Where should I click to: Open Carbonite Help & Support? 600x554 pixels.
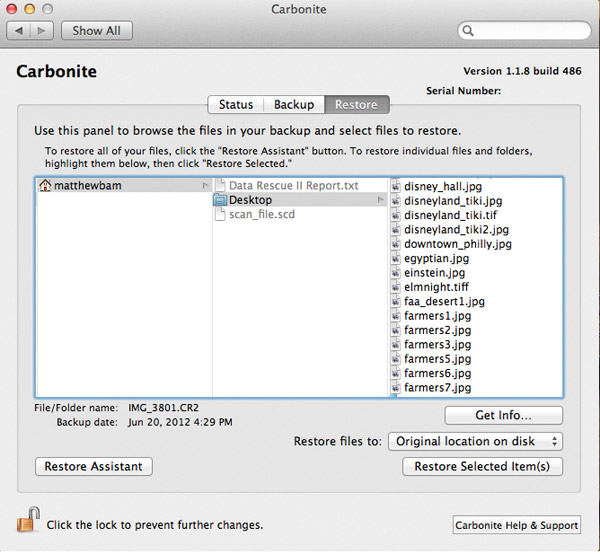coord(517,525)
